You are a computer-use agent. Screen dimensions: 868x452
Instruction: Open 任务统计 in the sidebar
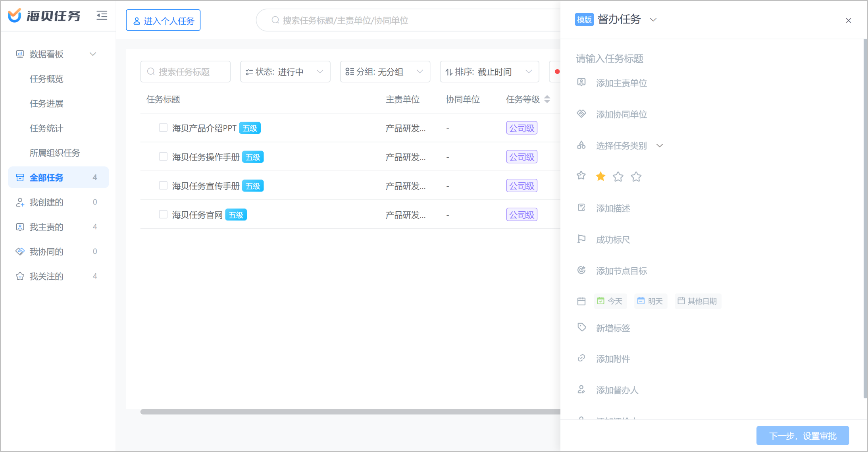click(46, 128)
